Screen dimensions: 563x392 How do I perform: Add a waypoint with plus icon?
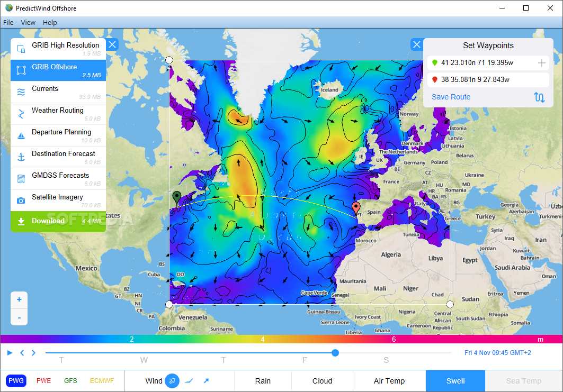[x=541, y=63]
